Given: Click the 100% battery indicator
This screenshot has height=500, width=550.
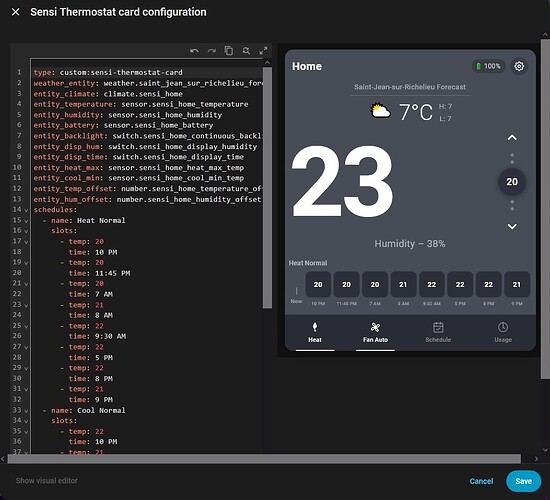Looking at the screenshot, I should pos(488,66).
